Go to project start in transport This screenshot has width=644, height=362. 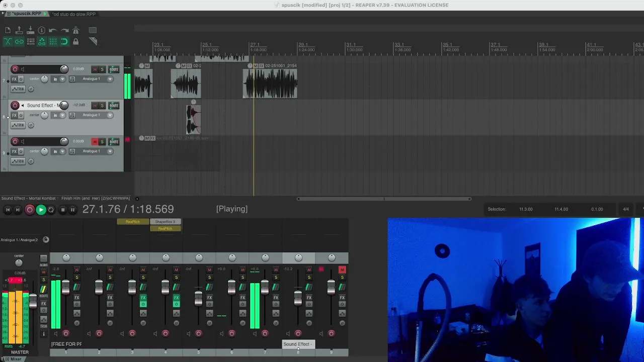tap(8, 210)
